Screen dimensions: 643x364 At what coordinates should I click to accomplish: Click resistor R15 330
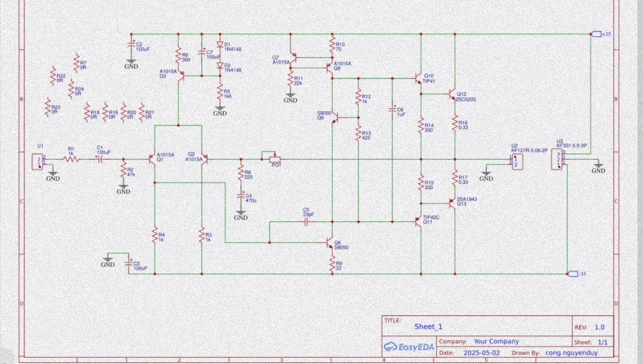[x=421, y=183]
